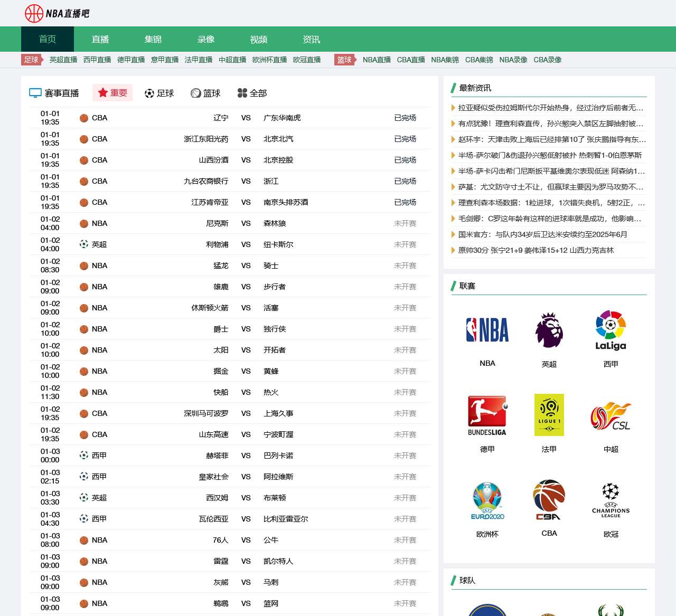Open news 国米官方 达米安续约
The image size is (676, 616).
point(543,234)
